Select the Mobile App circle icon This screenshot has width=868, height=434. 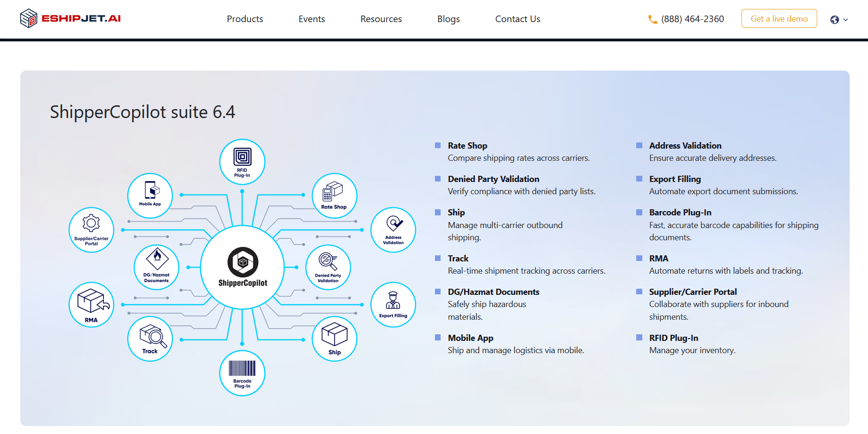coord(150,196)
